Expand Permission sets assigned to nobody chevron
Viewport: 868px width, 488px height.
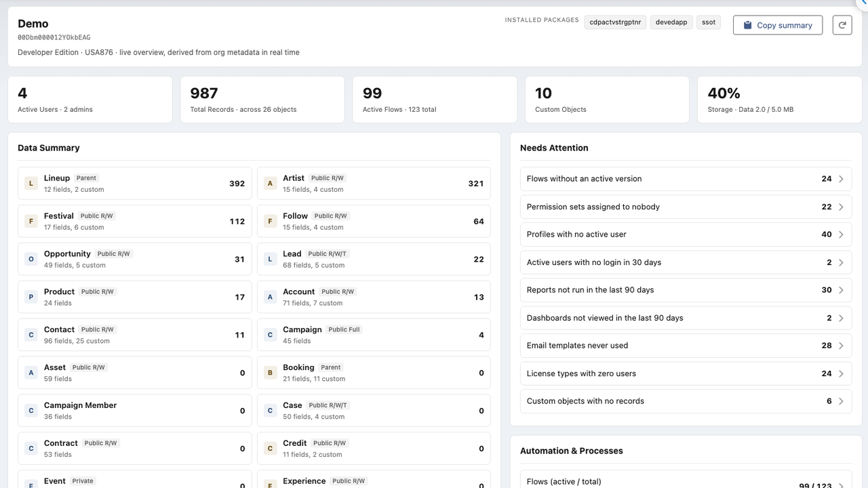[841, 207]
